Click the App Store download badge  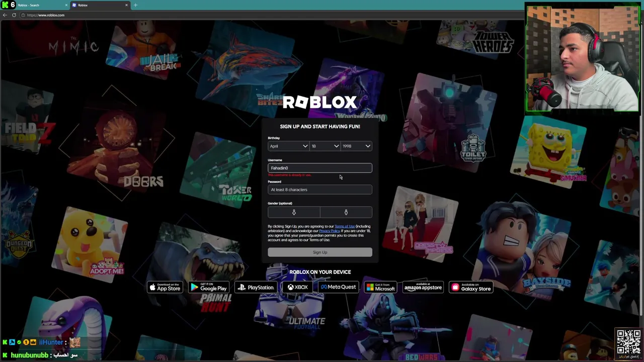point(165,287)
